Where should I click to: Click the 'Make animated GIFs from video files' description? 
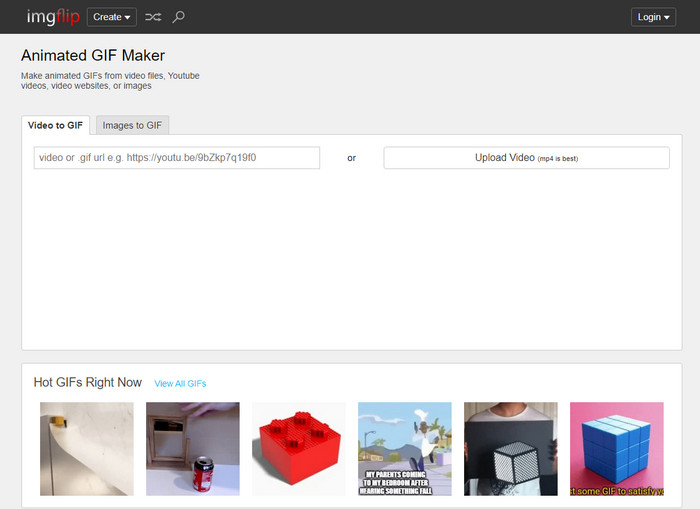pos(110,81)
